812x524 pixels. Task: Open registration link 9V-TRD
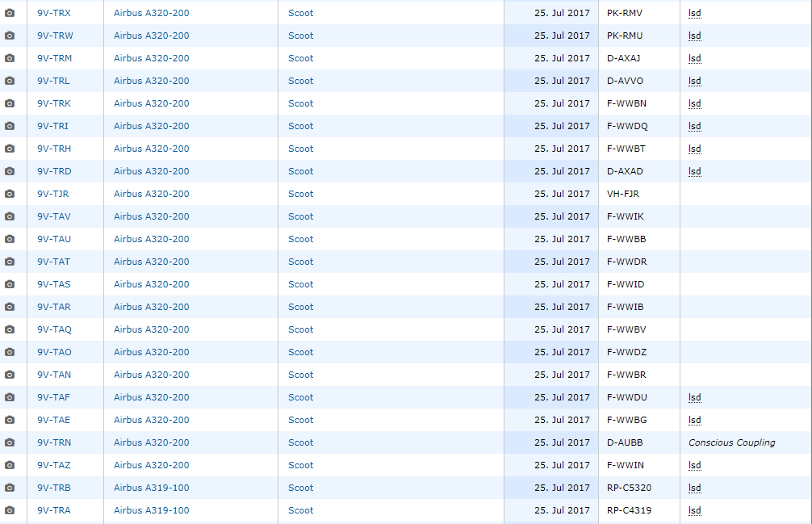tap(54, 171)
